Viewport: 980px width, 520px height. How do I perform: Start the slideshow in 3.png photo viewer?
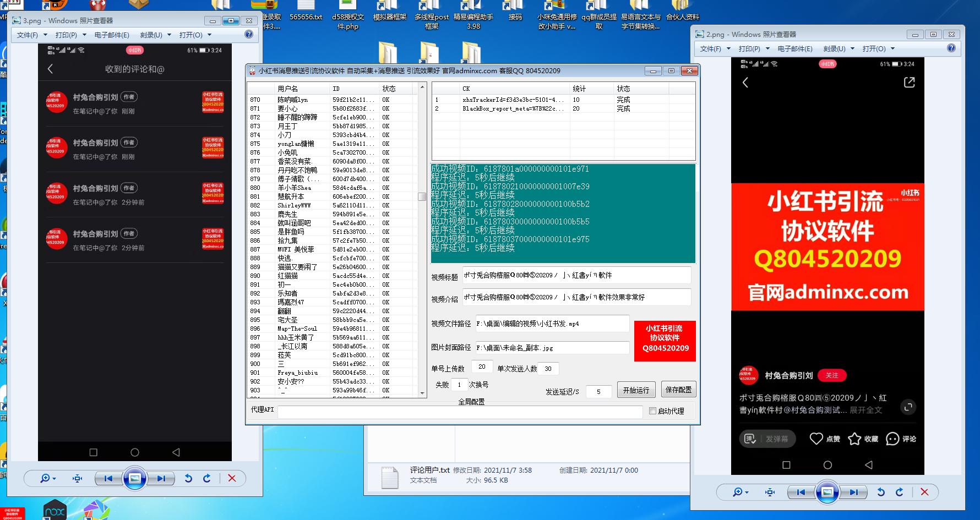click(135, 478)
